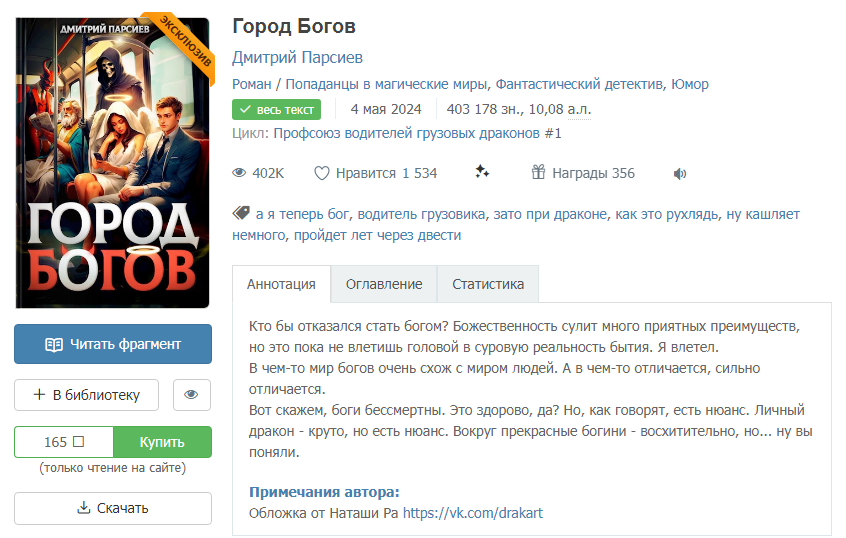Open the Аннотация tab
The width and height of the screenshot is (846, 538).
[281, 284]
